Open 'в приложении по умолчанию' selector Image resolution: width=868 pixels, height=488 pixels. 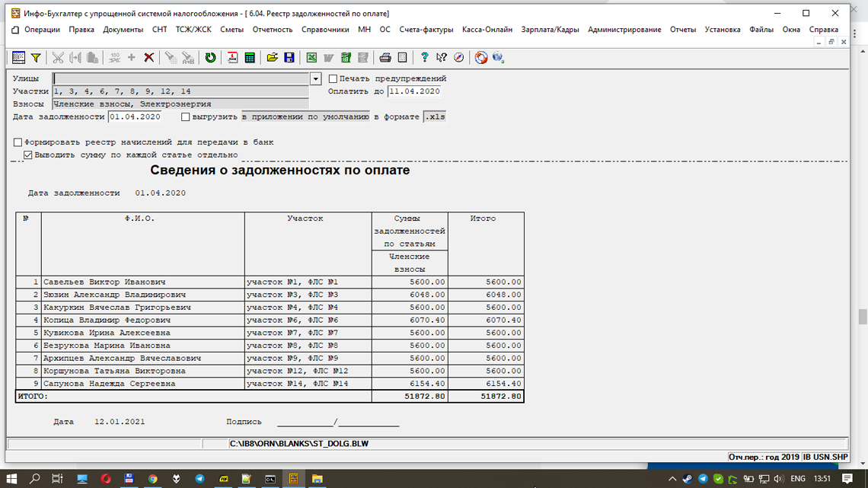tap(305, 116)
